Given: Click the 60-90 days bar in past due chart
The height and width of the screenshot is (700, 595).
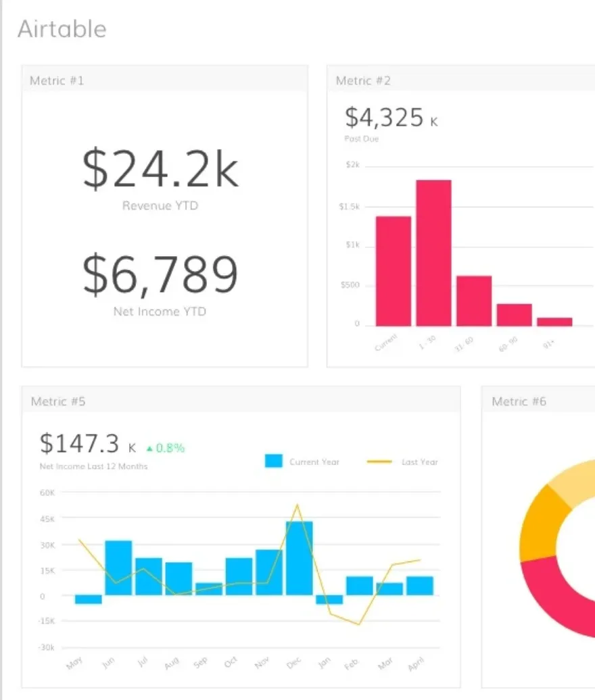Looking at the screenshot, I should click(514, 315).
